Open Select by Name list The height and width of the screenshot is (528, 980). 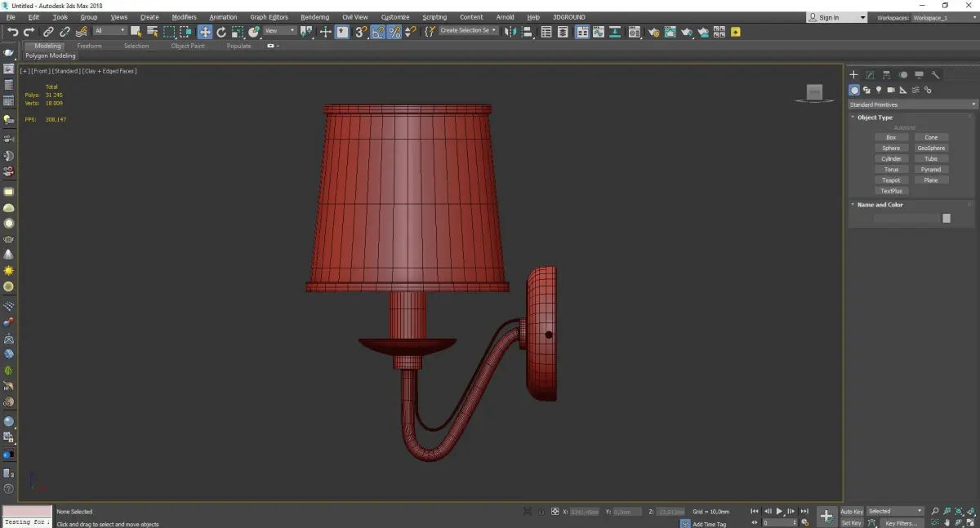click(152, 32)
